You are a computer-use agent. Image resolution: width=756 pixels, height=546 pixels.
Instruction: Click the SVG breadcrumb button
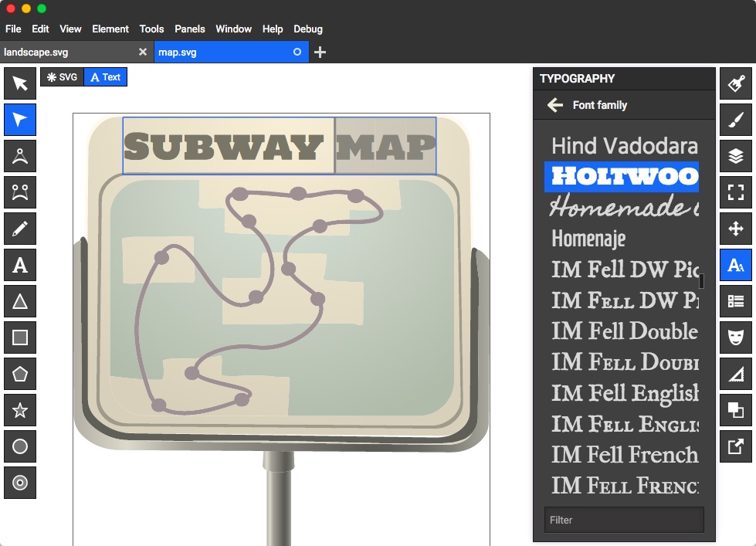(61, 76)
